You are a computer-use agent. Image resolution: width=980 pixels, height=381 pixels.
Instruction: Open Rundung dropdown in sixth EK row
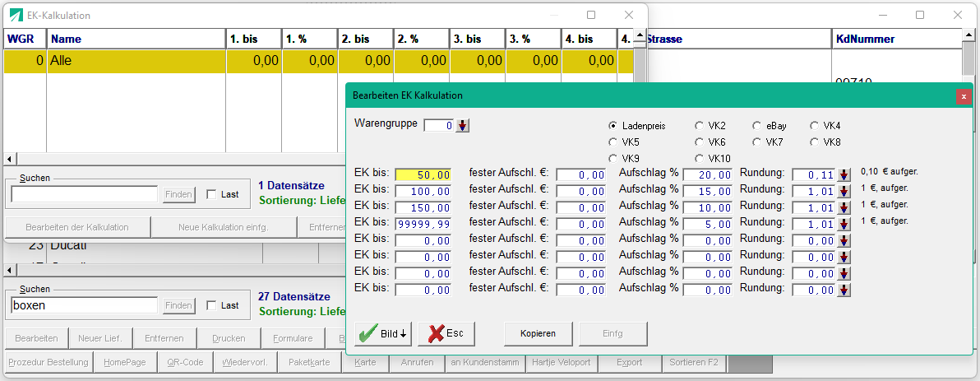click(x=844, y=257)
